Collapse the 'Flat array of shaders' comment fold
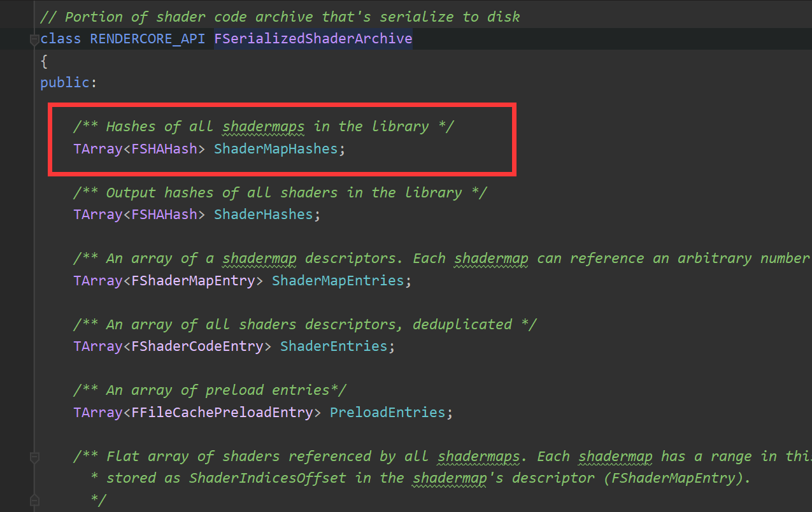Screen dimensions: 812x512 [34, 457]
